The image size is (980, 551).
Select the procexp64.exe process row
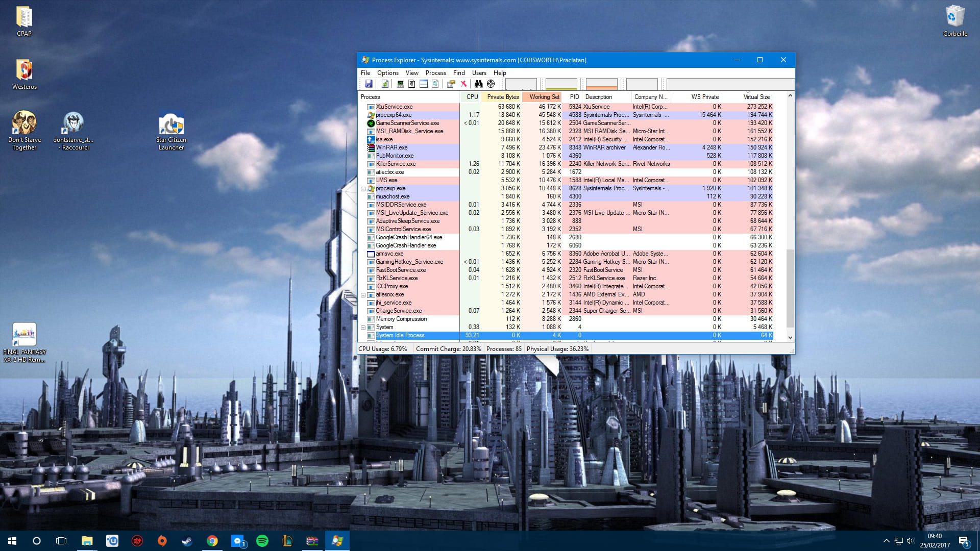tap(566, 115)
